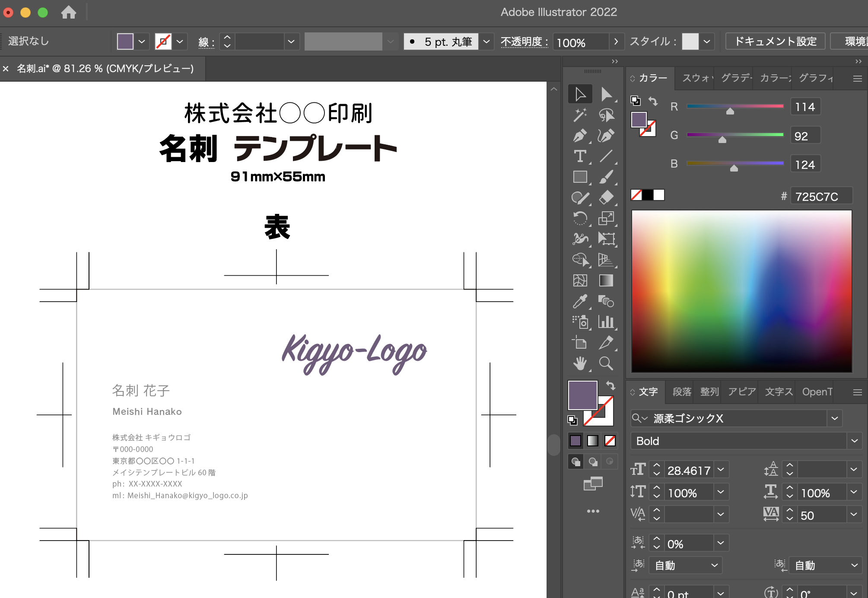Enable Draw Behind mode
This screenshot has height=598, width=868.
[593, 461]
